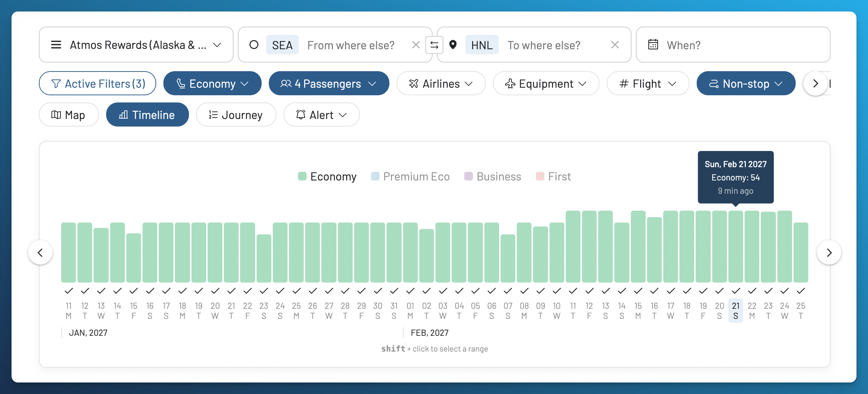Select the Sun Feb 21 bar
The height and width of the screenshot is (394, 868).
[736, 247]
